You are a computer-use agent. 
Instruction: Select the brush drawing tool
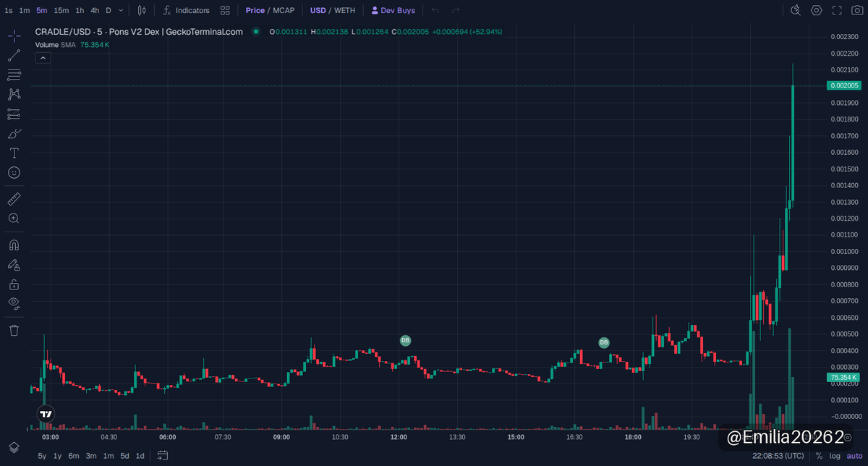[x=14, y=133]
